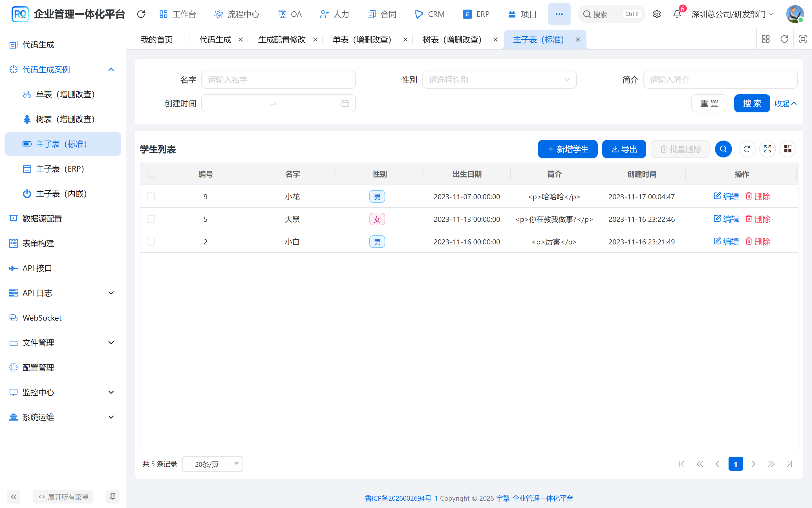Open the settings gear icon
This screenshot has width=812, height=508.
tap(657, 14)
